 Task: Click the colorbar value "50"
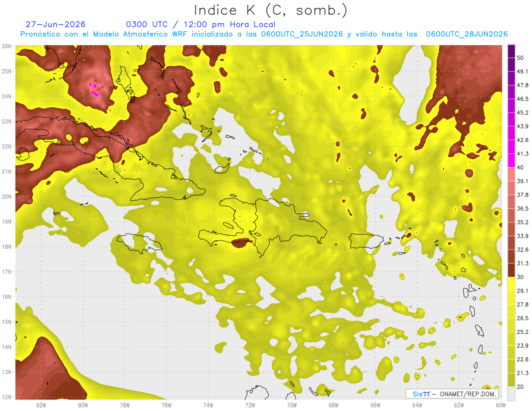(x=520, y=58)
